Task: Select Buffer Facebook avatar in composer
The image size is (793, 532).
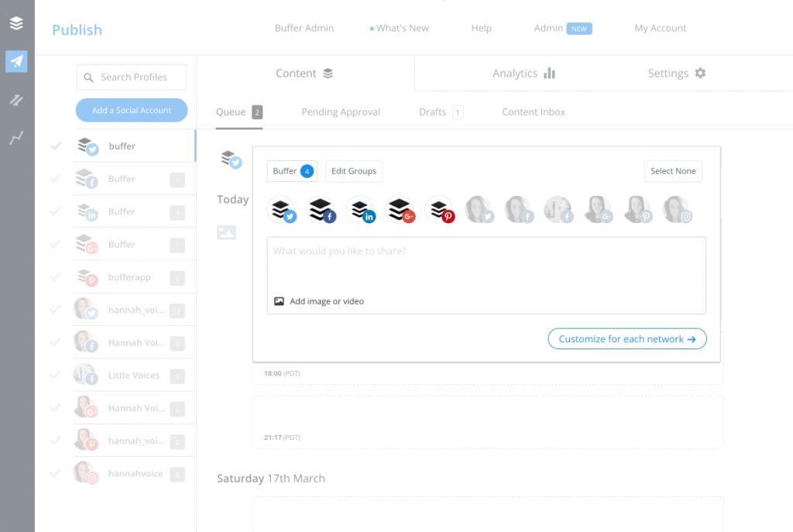Action: click(321, 210)
